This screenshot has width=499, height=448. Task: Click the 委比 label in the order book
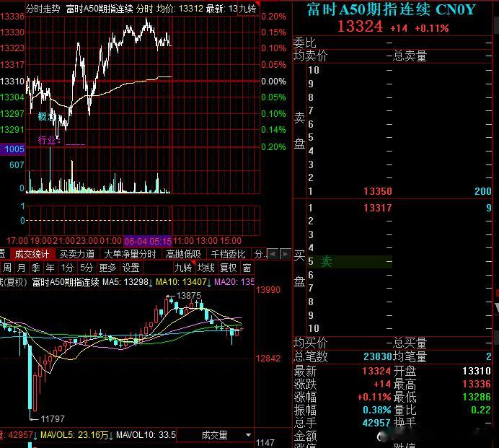(304, 43)
